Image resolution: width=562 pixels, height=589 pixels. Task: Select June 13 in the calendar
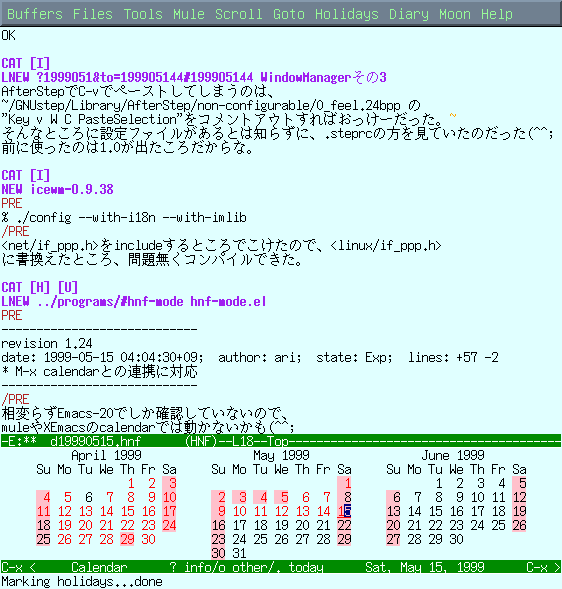(x=393, y=511)
